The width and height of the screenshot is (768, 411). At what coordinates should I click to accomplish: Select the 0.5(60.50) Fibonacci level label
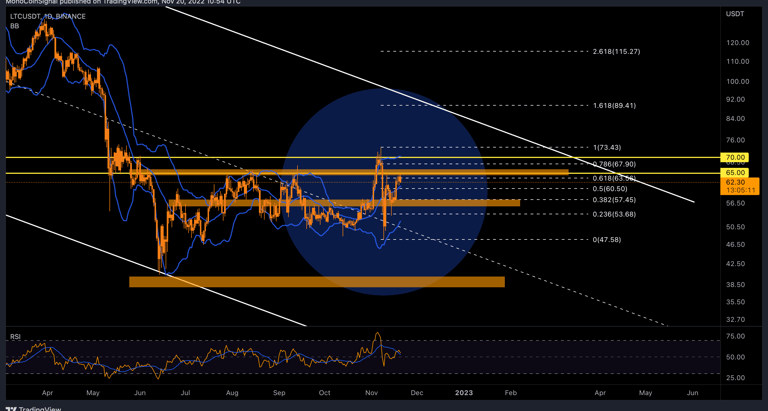pyautogui.click(x=610, y=188)
